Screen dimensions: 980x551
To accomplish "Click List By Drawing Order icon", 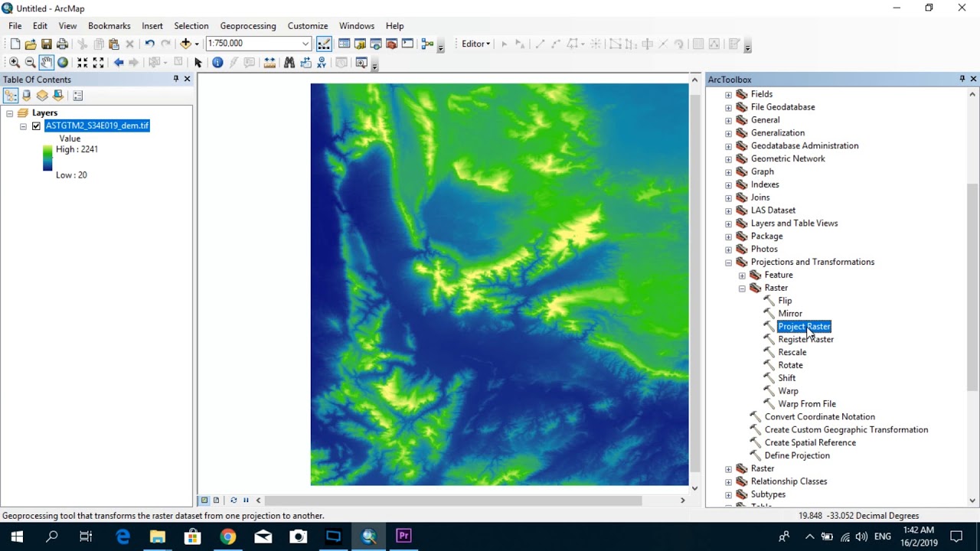I will [11, 96].
